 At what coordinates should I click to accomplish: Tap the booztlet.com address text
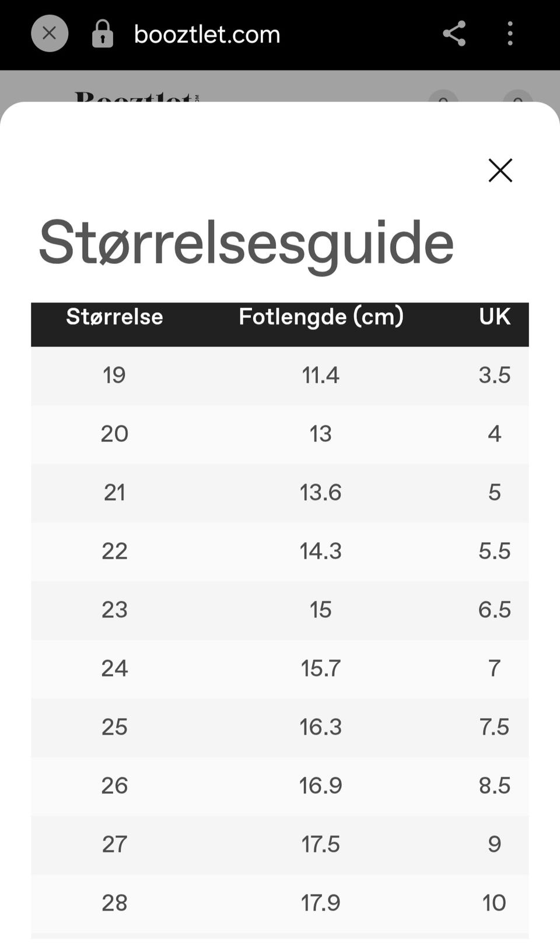coord(207,34)
